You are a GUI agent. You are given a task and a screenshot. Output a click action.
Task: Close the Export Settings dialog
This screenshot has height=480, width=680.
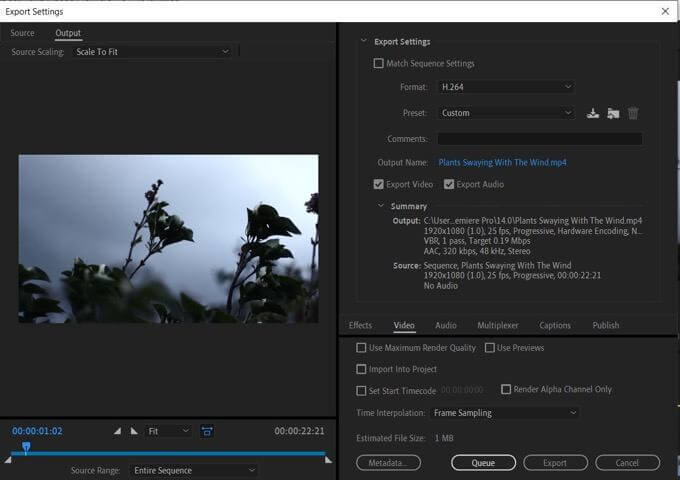(665, 11)
